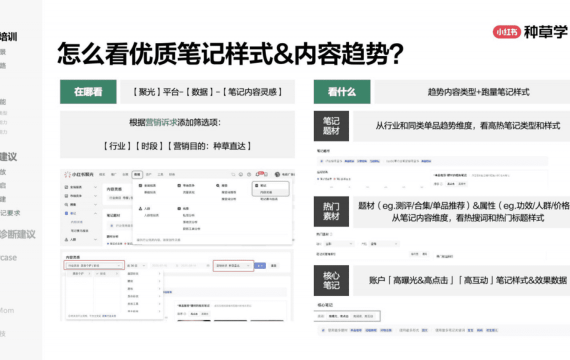Click the blue query button beside filters
This screenshot has height=360, width=570.
point(260,266)
